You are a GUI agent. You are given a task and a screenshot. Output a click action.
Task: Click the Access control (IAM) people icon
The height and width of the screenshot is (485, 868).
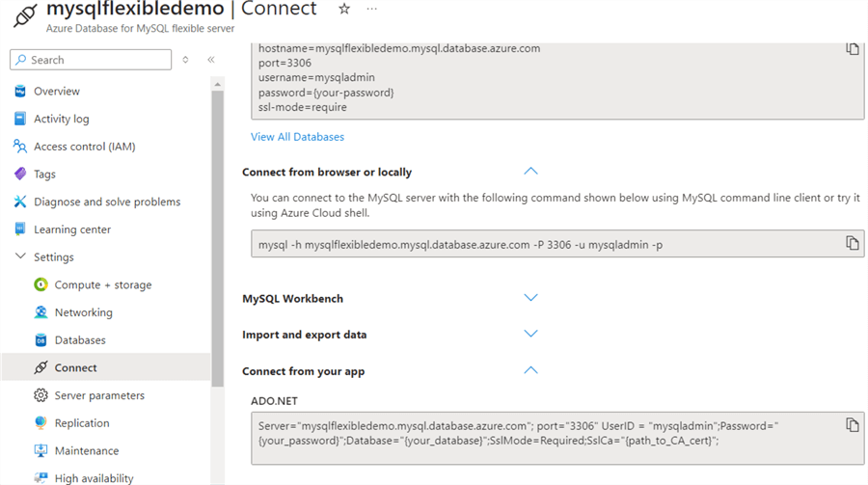pyautogui.click(x=20, y=147)
